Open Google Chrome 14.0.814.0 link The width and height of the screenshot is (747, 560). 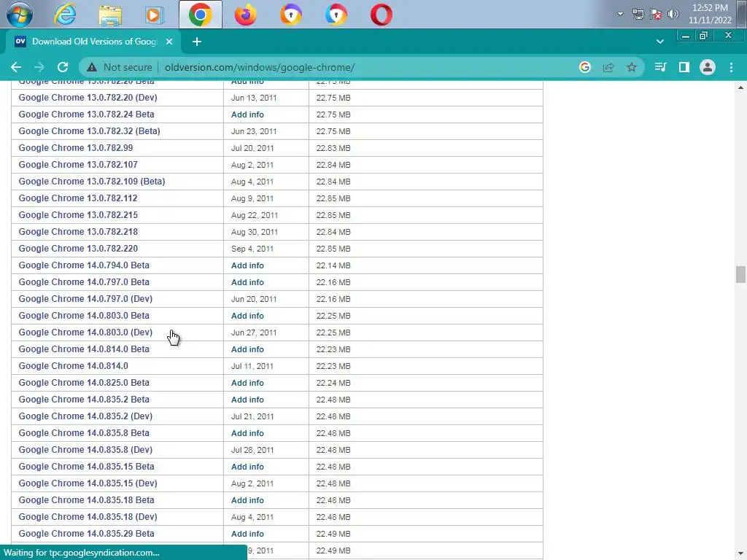74,366
